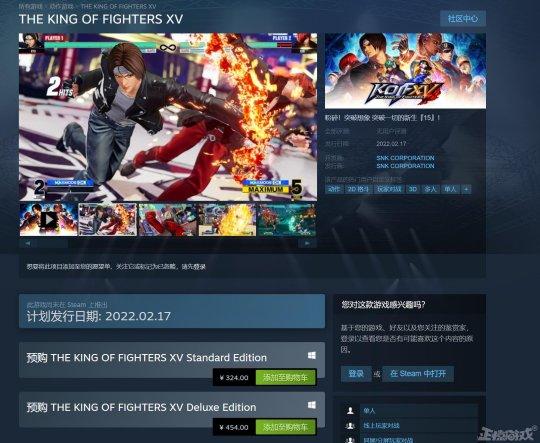This screenshot has width=540, height=443.
Task: Add Deluxe Edition to cart
Action: [x=285, y=427]
